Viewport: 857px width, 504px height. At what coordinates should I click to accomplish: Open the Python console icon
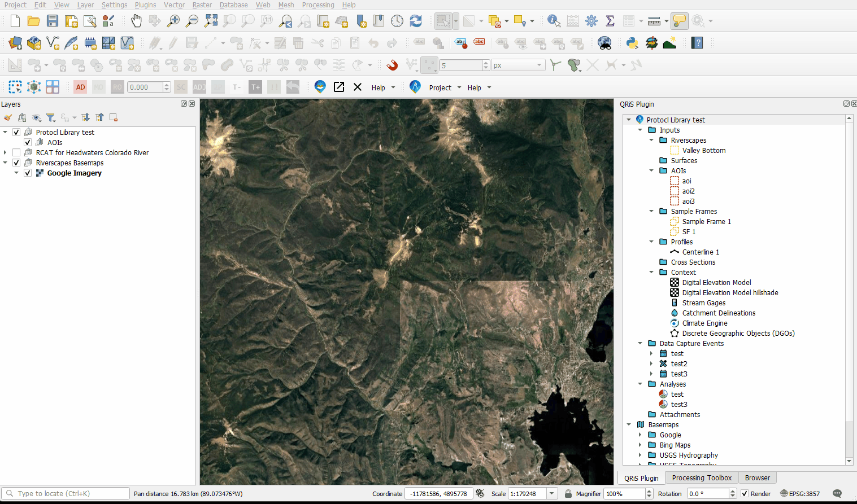coord(633,43)
